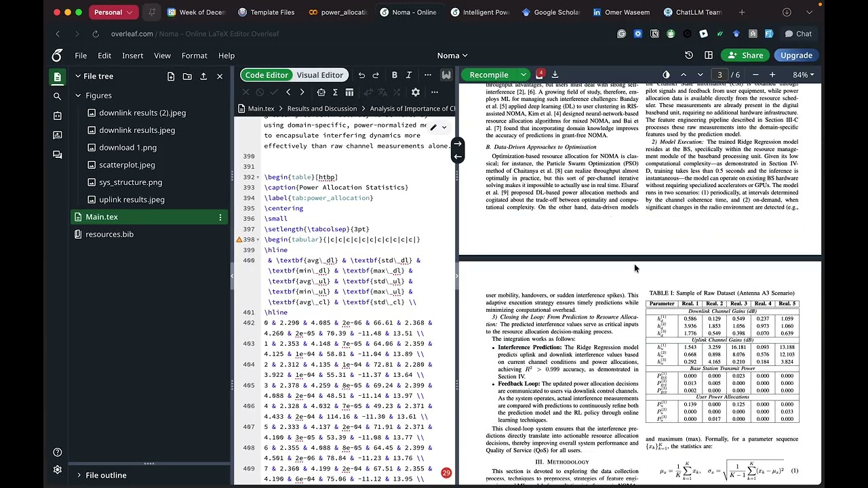This screenshot has height=488, width=868.
Task: Open the review panel sidebar icon
Action: (58, 135)
